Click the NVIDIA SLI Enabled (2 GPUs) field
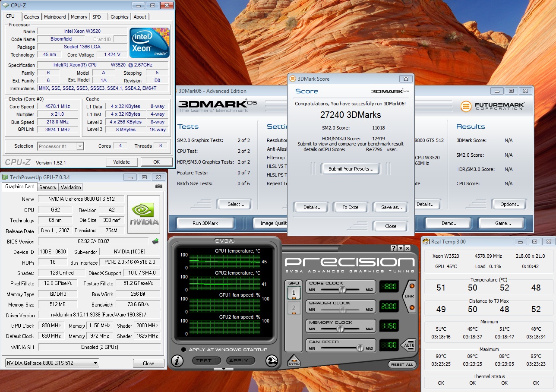The height and width of the screenshot is (392, 556). (x=99, y=347)
